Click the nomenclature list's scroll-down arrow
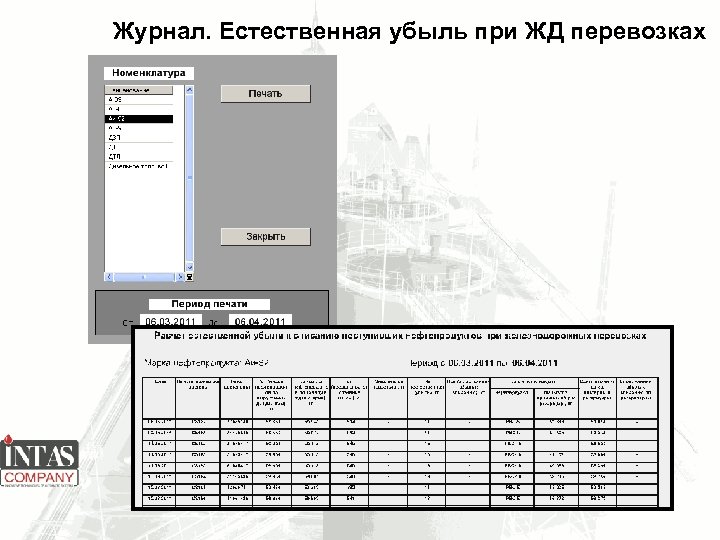 (x=189, y=267)
